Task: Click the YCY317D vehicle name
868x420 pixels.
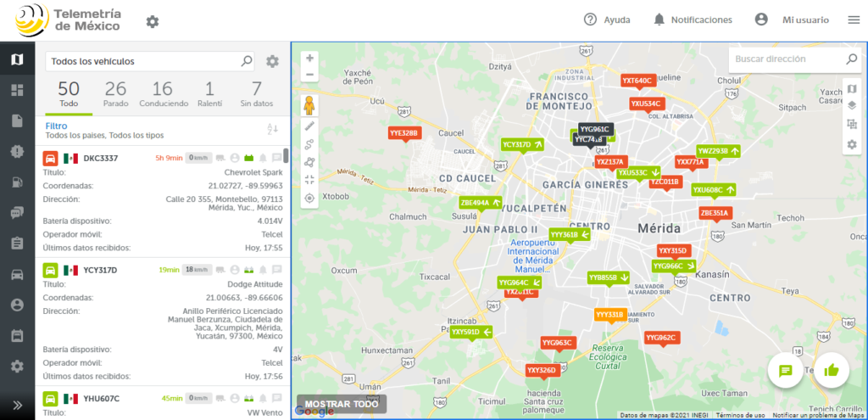Action: (x=100, y=271)
